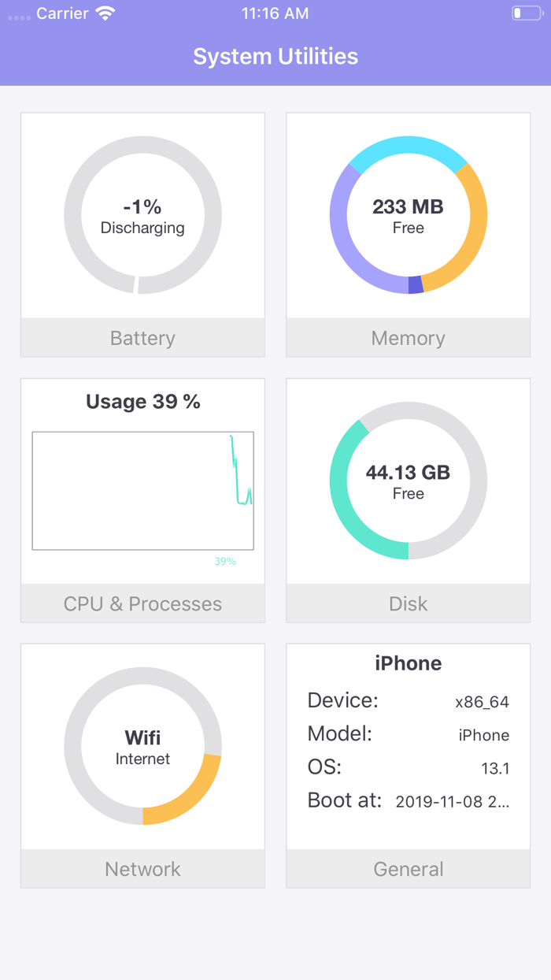Open the Network section
Viewport: 551px width, 980px height.
point(142,869)
